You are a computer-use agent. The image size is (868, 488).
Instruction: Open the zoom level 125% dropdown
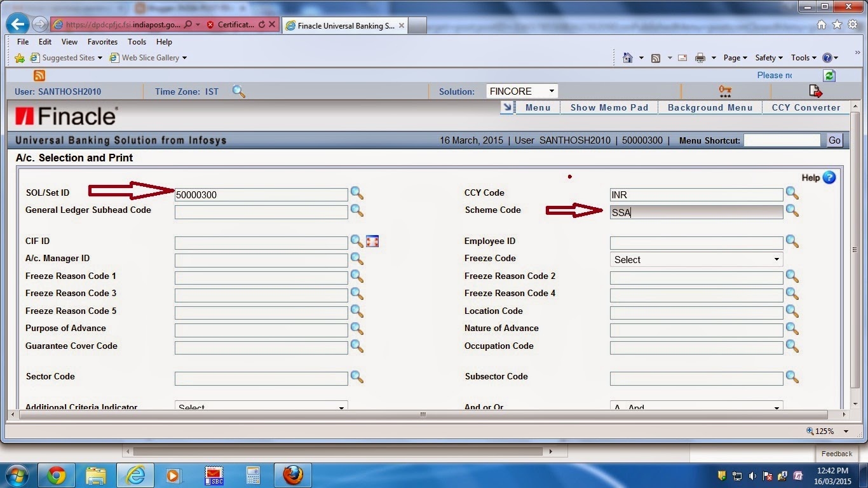[846, 431]
